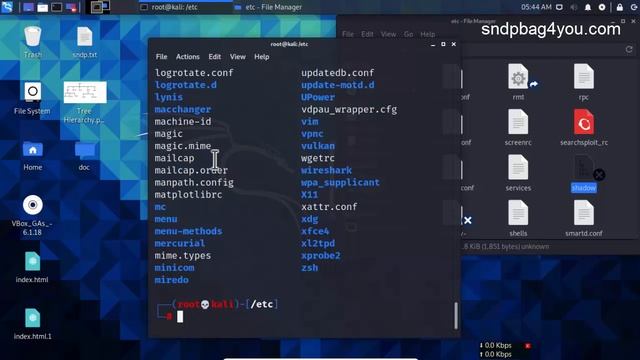The image size is (640, 360).
Task: Click the red-badged launcher beside the terminal icon
Action: tap(71, 7)
